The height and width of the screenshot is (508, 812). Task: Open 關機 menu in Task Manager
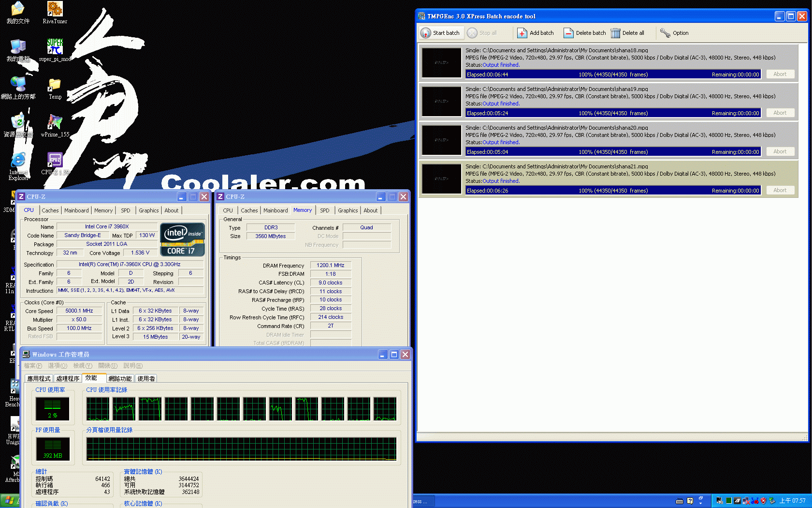pos(108,366)
